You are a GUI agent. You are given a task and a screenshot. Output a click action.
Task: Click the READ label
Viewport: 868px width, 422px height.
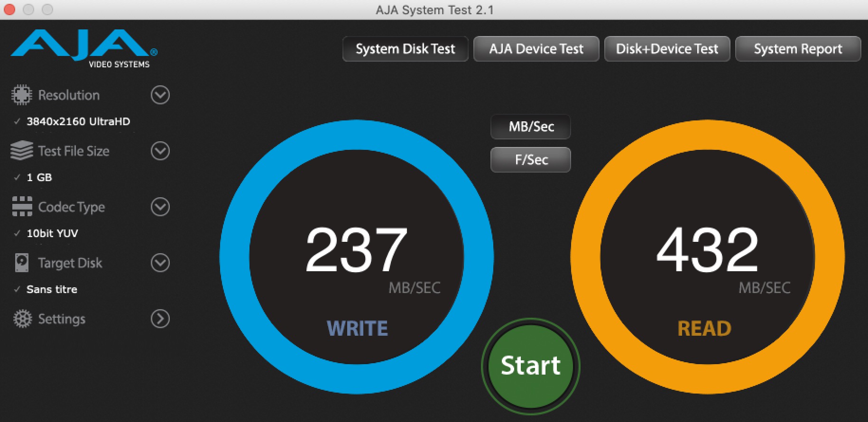(704, 328)
